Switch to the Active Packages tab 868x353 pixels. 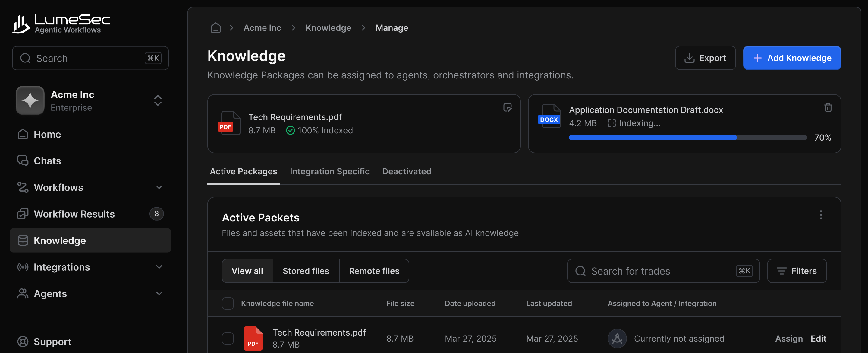[244, 171]
